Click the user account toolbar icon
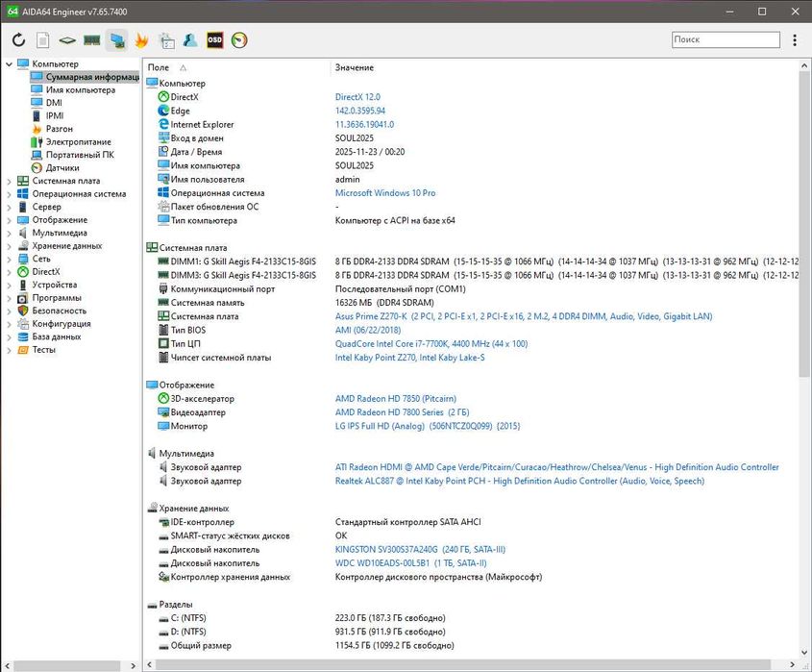The image size is (812, 672). click(x=190, y=39)
